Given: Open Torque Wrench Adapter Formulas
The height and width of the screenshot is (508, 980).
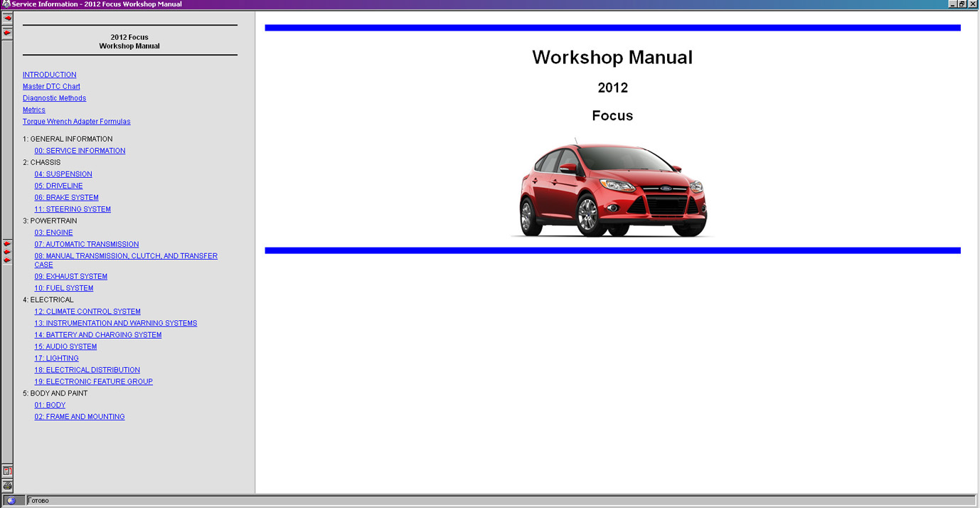Looking at the screenshot, I should pyautogui.click(x=76, y=122).
